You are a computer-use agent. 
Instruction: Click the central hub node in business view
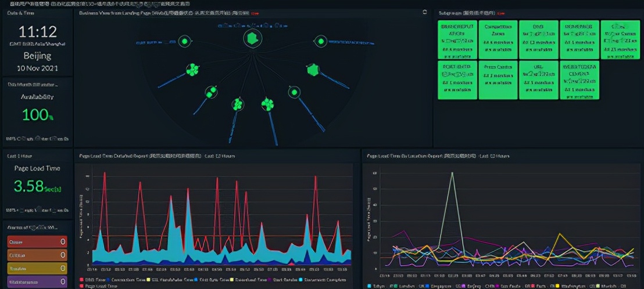[x=252, y=38]
